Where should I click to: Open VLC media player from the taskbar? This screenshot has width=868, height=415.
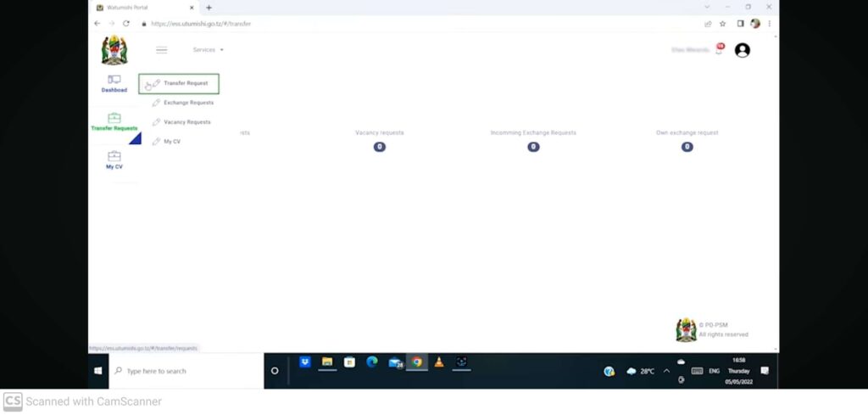pyautogui.click(x=439, y=362)
